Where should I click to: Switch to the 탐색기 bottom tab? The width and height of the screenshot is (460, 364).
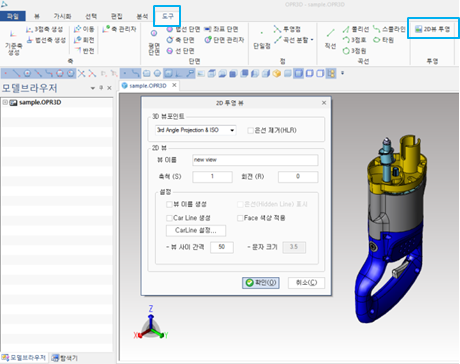(x=65, y=358)
